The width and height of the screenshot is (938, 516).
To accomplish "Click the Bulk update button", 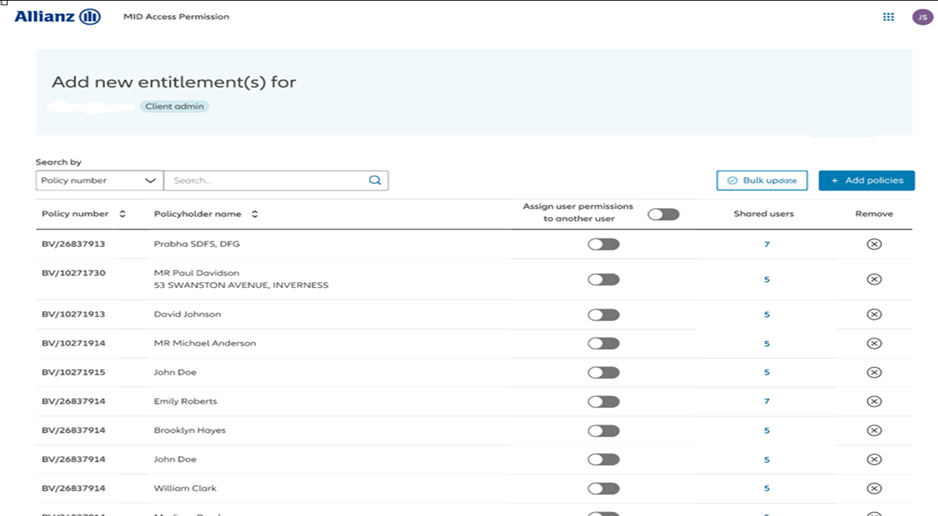I will pyautogui.click(x=762, y=181).
